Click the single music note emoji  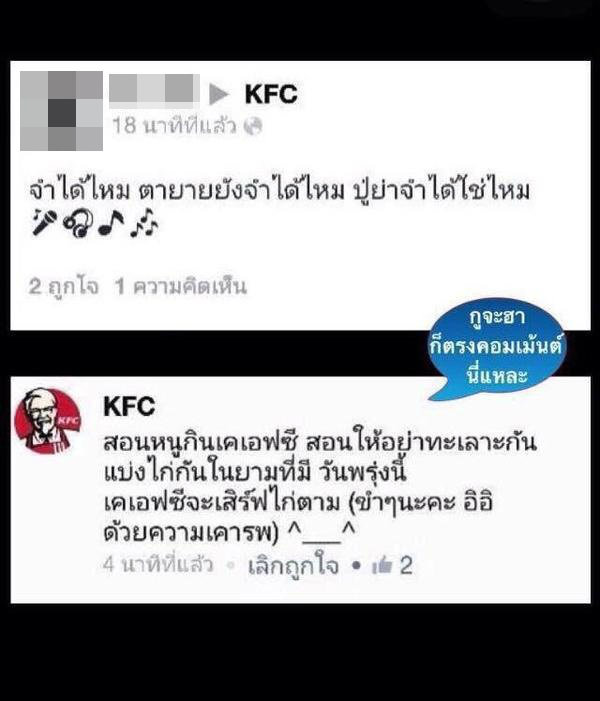click(x=110, y=222)
